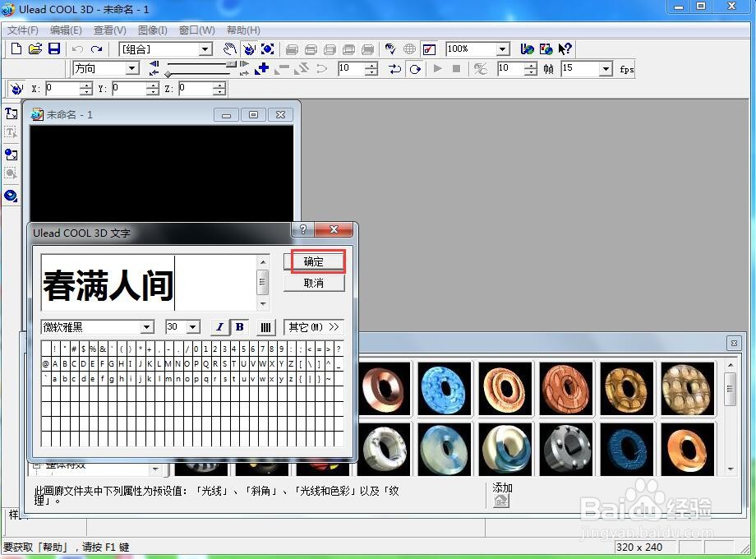
Task: Open the 编辑(E) menu
Action: [66, 30]
